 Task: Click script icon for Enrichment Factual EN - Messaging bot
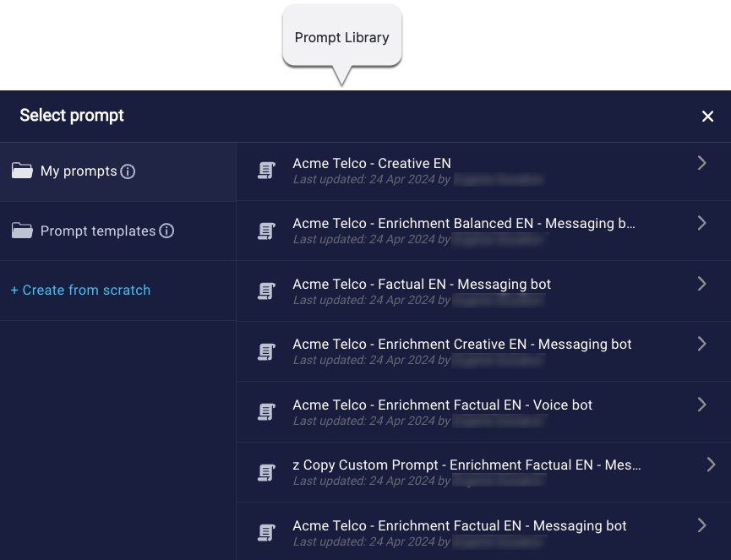pyautogui.click(x=267, y=532)
